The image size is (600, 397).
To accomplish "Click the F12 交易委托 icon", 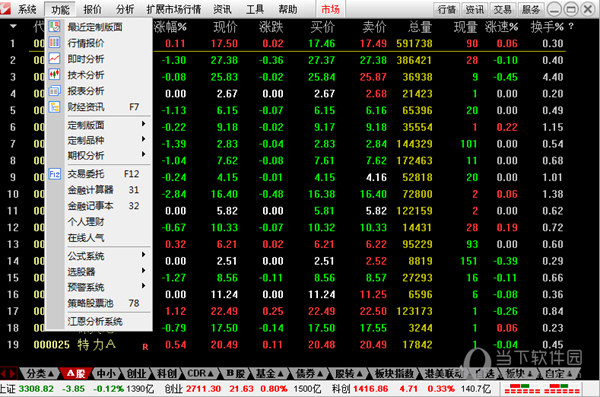I will tap(54, 174).
